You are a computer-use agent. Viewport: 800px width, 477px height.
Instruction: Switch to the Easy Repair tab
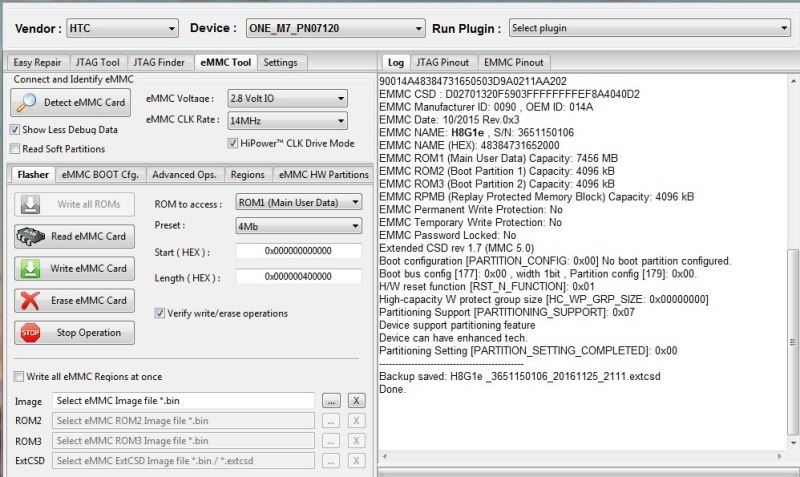click(x=37, y=62)
